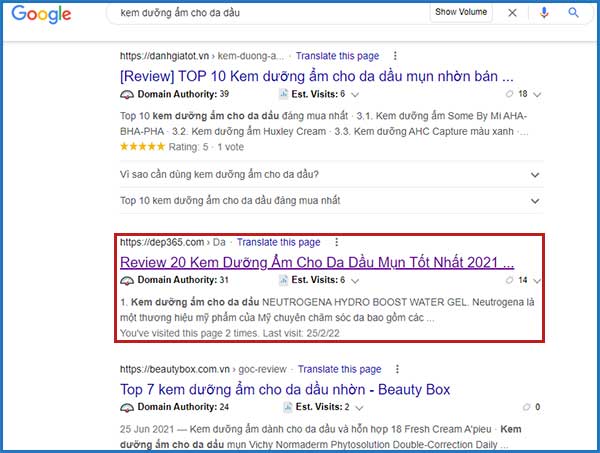The height and width of the screenshot is (453, 600).
Task: Click Est. Visits chart icon for dep365 result
Action: [x=283, y=280]
